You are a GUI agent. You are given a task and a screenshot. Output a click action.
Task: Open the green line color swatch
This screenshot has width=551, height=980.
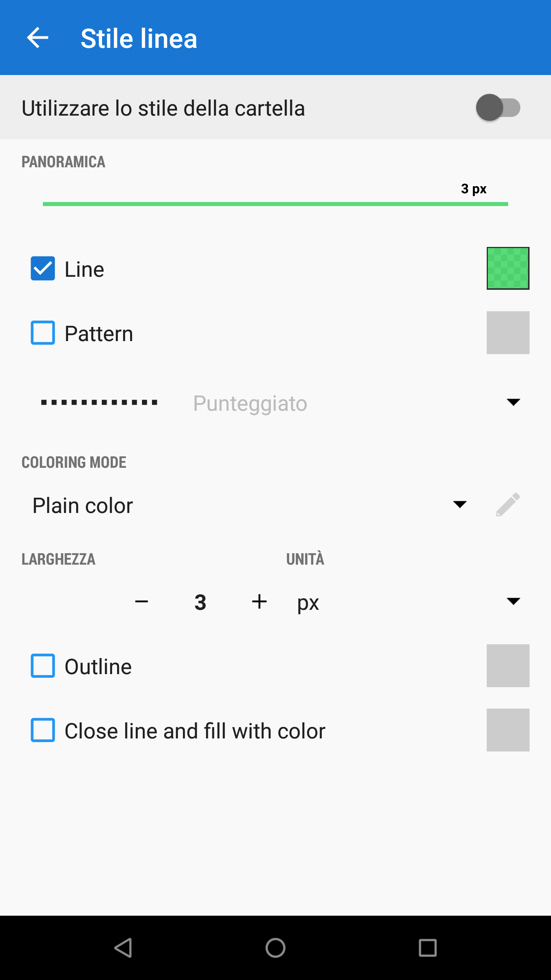pyautogui.click(x=508, y=268)
